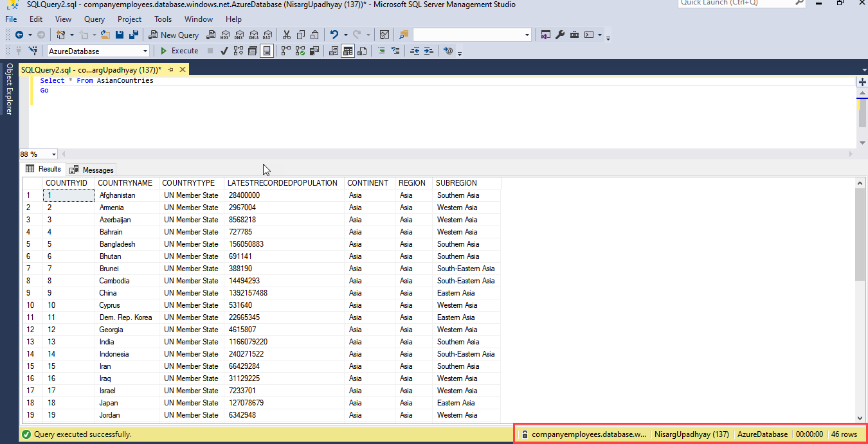Open Properties via the wrench icon
Screen dimensions: 868x444
click(x=560, y=35)
